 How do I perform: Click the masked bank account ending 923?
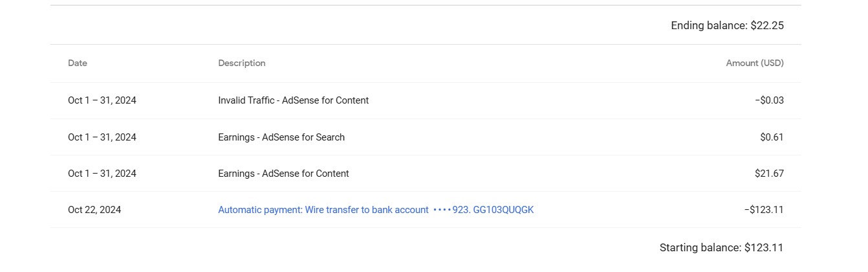click(451, 210)
